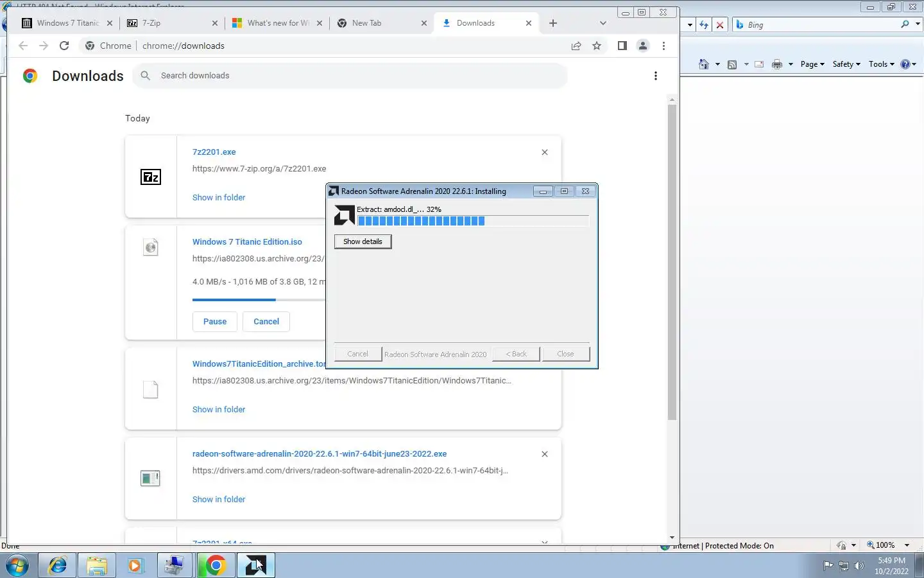
Task: Switch to the New Tab tab
Action: pos(382,23)
